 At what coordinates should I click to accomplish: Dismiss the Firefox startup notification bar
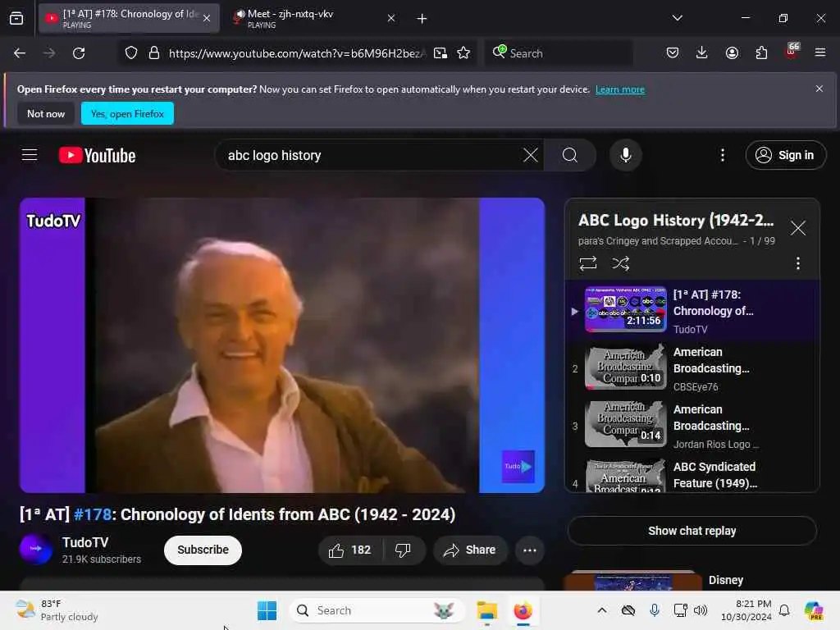click(x=819, y=89)
